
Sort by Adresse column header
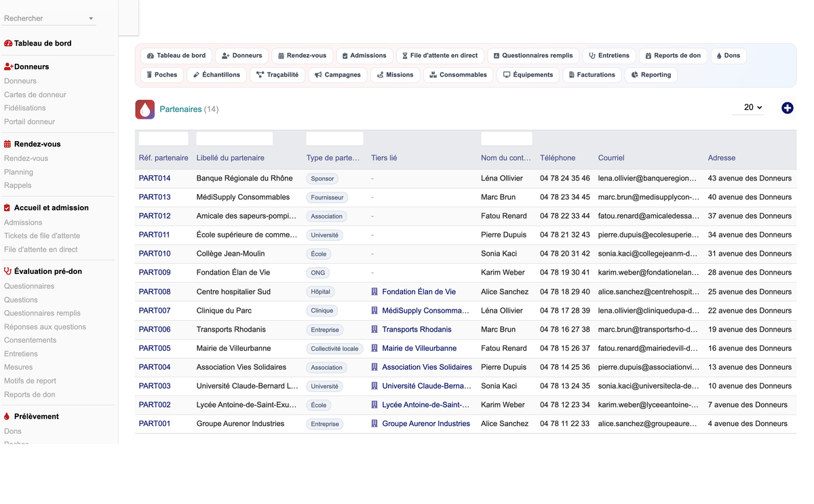click(x=721, y=158)
